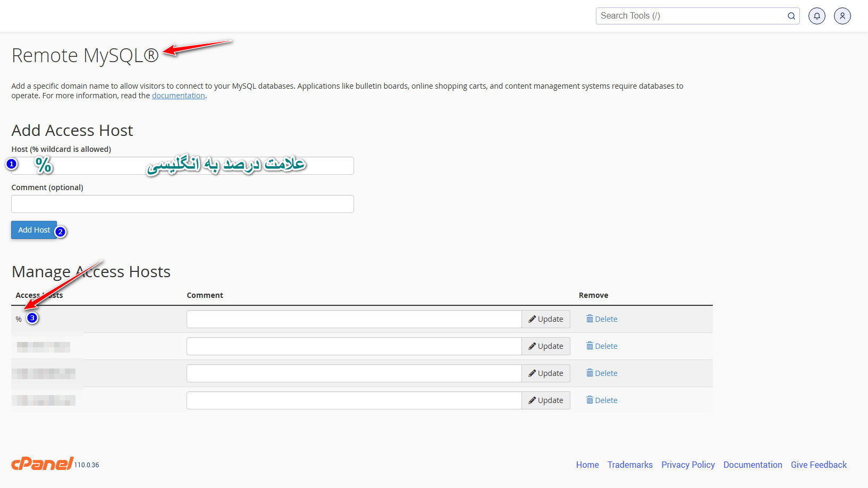Click the Update button on the third row
The image size is (868, 488).
pyautogui.click(x=546, y=373)
